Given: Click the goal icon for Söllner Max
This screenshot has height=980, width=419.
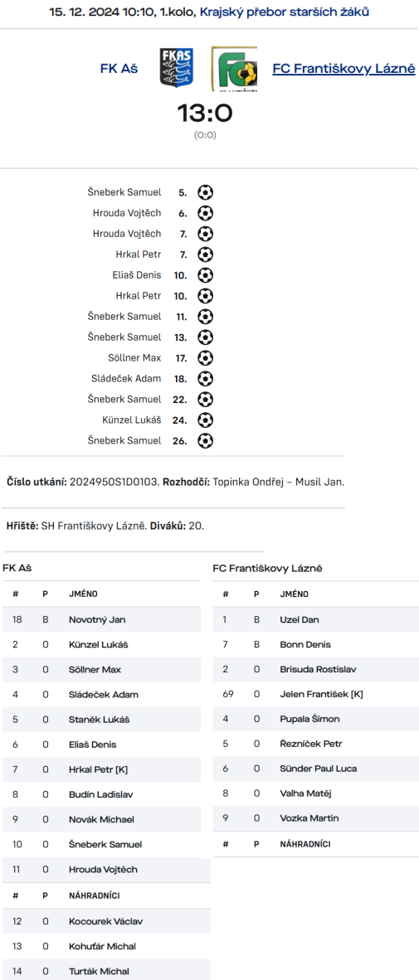Looking at the screenshot, I should (x=205, y=358).
